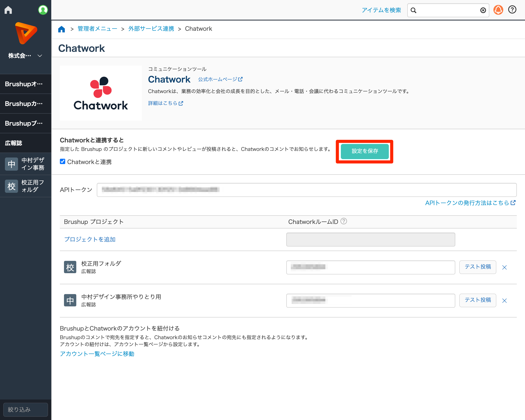Image resolution: width=525 pixels, height=420 pixels.
Task: Expand the 株式会… organization dropdown
Action: [25, 56]
